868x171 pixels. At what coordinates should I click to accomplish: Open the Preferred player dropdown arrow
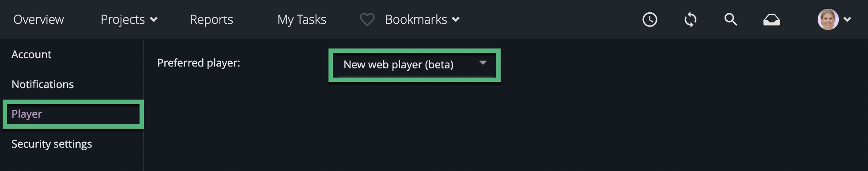point(483,63)
